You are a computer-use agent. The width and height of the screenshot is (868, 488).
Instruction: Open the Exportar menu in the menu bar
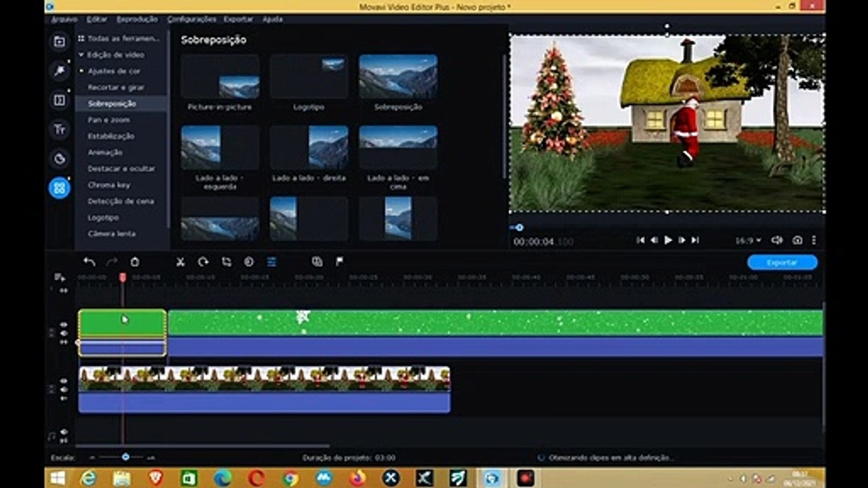click(239, 19)
